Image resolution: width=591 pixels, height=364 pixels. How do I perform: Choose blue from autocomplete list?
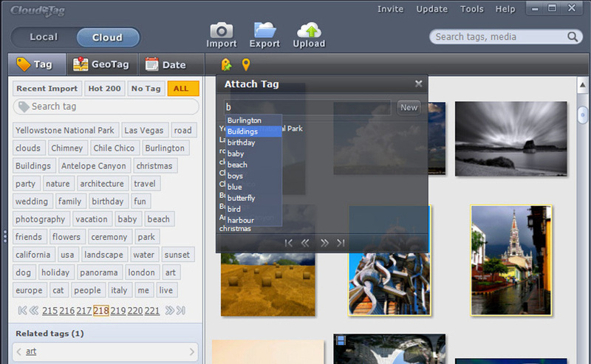(x=253, y=187)
